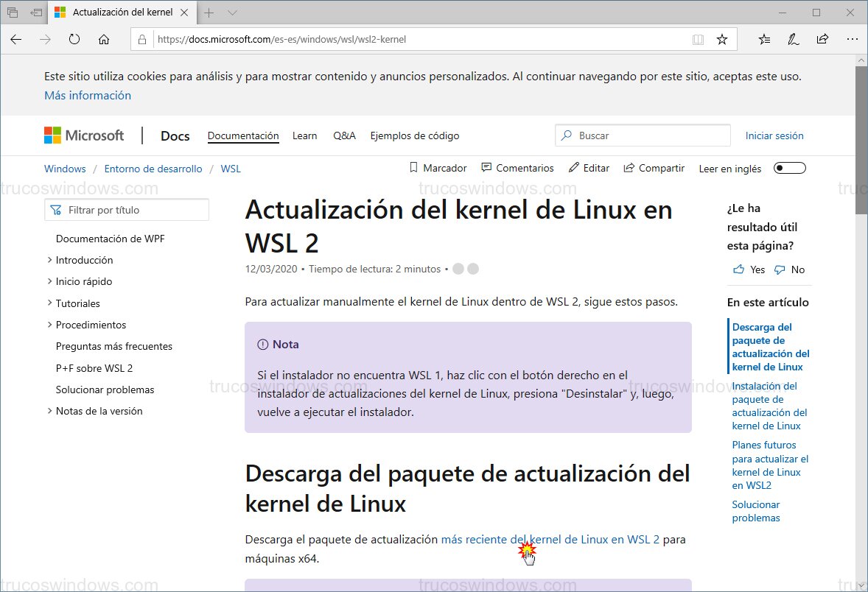Open Edge sharing with the toolbar share icon
Screen dimensions: 868x592
pos(822,38)
